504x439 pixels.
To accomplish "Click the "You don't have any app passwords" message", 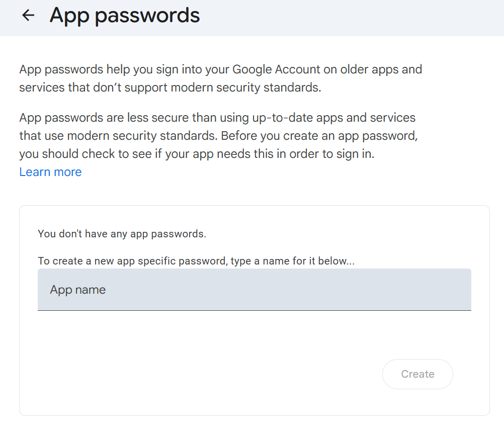I will coord(122,234).
